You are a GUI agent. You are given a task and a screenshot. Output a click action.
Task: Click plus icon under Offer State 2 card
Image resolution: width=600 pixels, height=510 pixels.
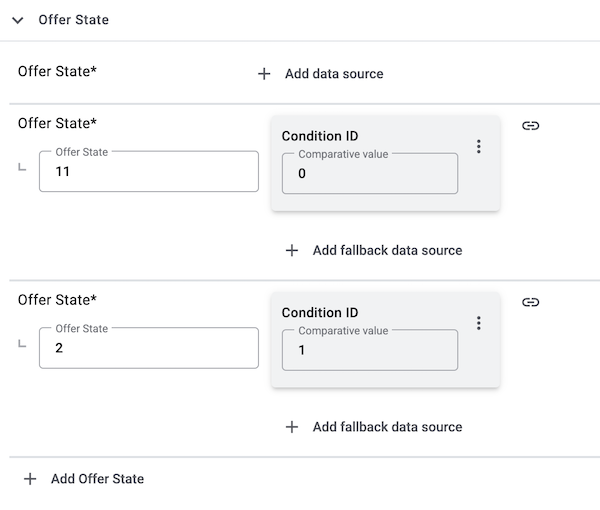(x=292, y=427)
